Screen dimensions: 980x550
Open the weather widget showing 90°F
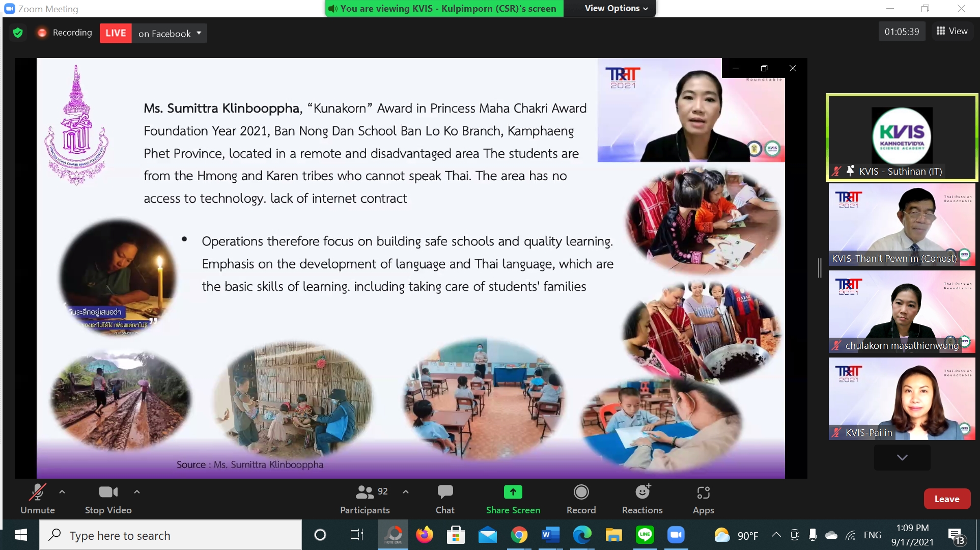tap(736, 535)
